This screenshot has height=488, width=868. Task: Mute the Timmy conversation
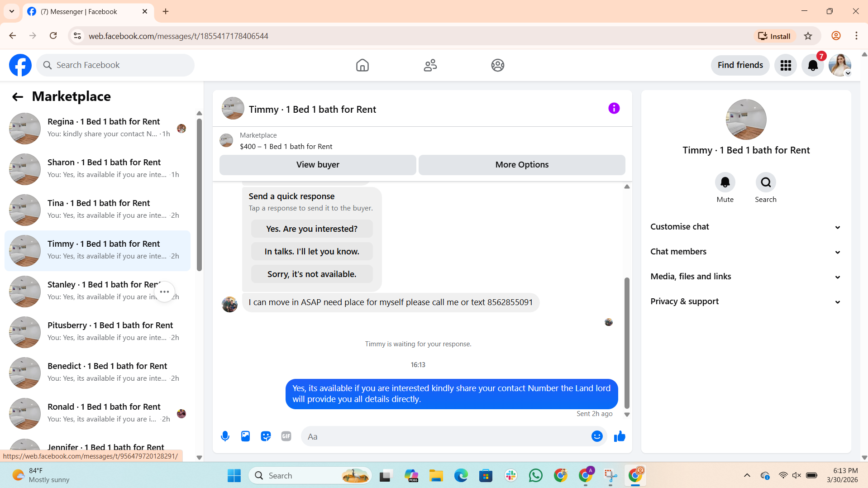tap(725, 182)
